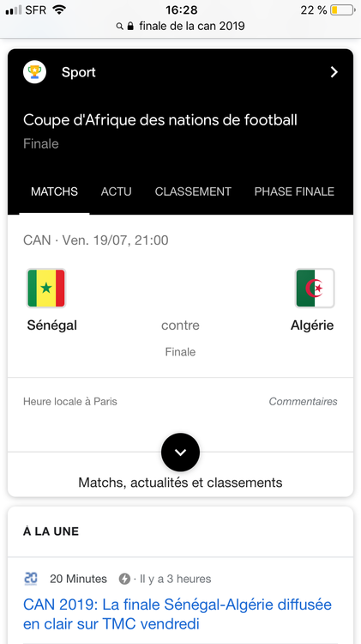Click the Senegal flag icon
Image resolution: width=361 pixels, height=644 pixels.
pyautogui.click(x=46, y=288)
